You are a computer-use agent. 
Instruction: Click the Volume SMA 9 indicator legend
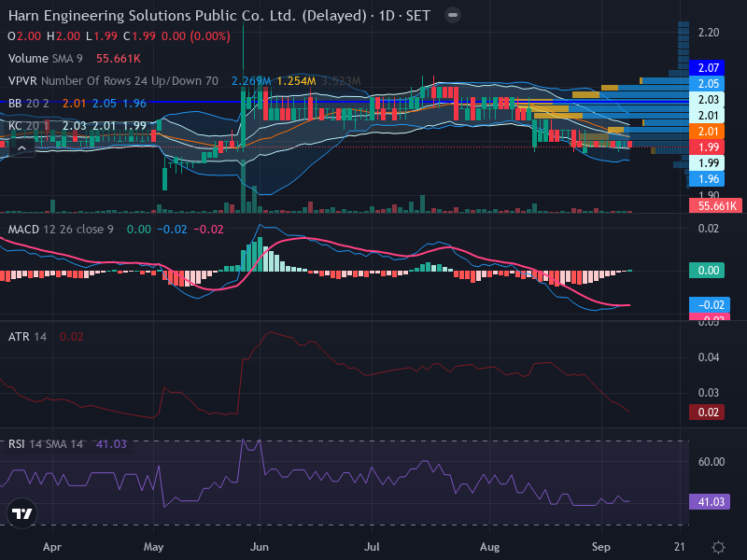(45, 59)
